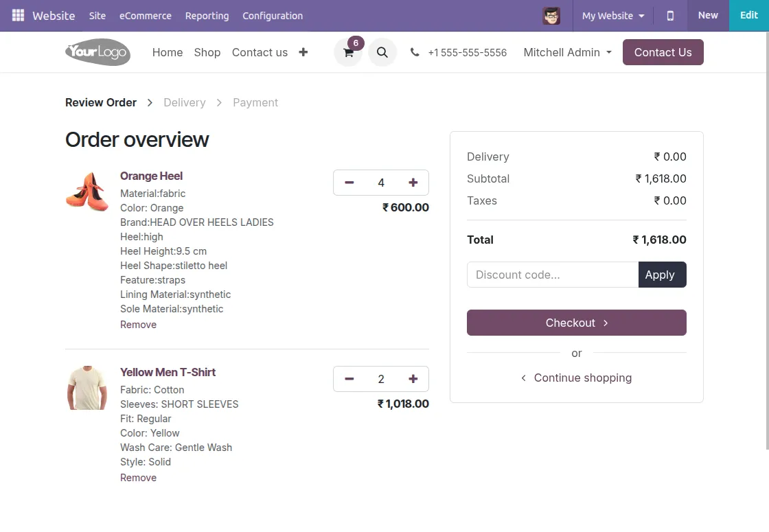Screen dimensions: 769x532
Task: Open the eCommerce menu
Action: click(146, 15)
